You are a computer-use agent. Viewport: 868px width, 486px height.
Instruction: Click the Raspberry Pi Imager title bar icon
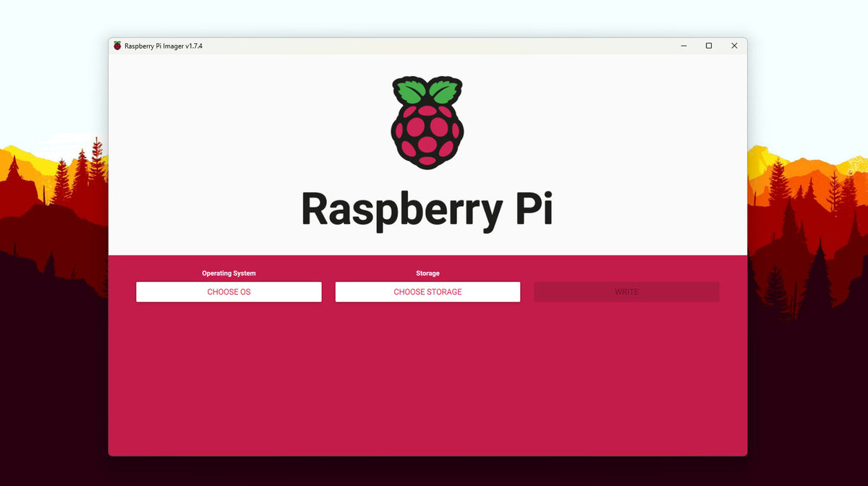tap(117, 46)
